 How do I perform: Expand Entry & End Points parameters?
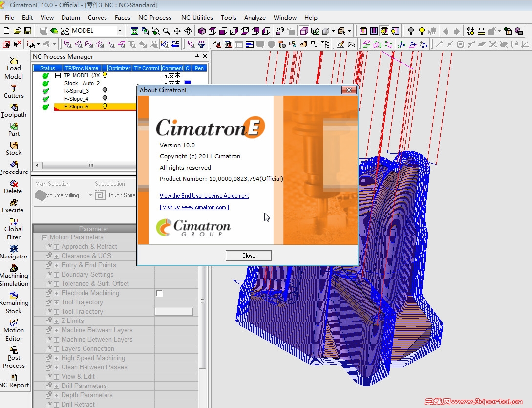[x=56, y=265]
